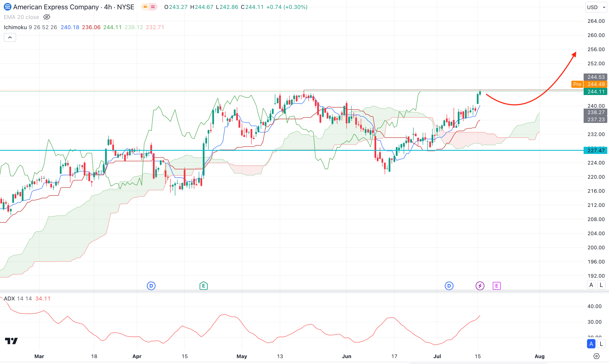Click Ichimoku conversion value 240.18

[70, 27]
